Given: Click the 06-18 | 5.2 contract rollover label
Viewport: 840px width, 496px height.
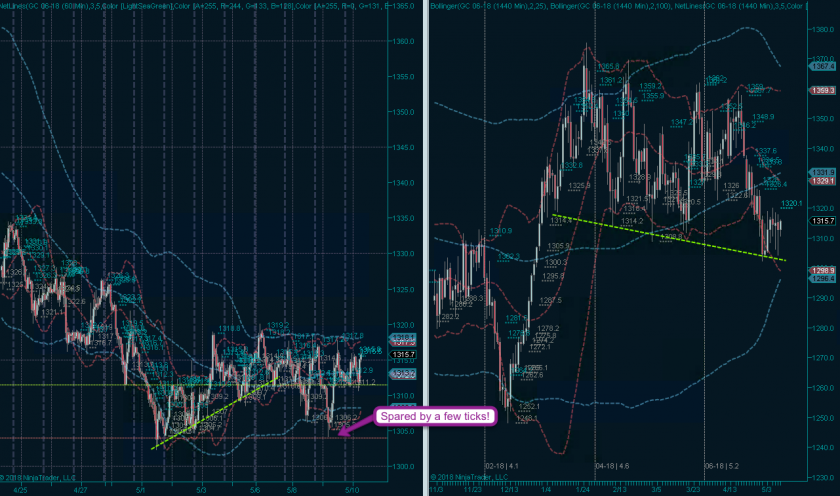Looking at the screenshot, I should (x=722, y=466).
